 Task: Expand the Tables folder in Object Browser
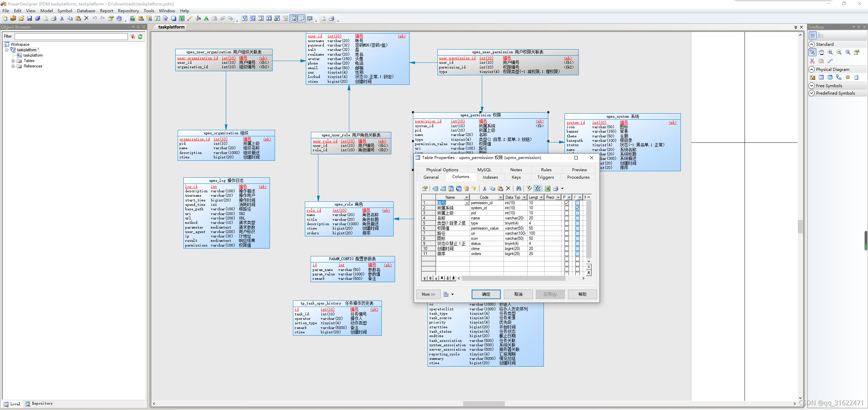click(x=13, y=61)
